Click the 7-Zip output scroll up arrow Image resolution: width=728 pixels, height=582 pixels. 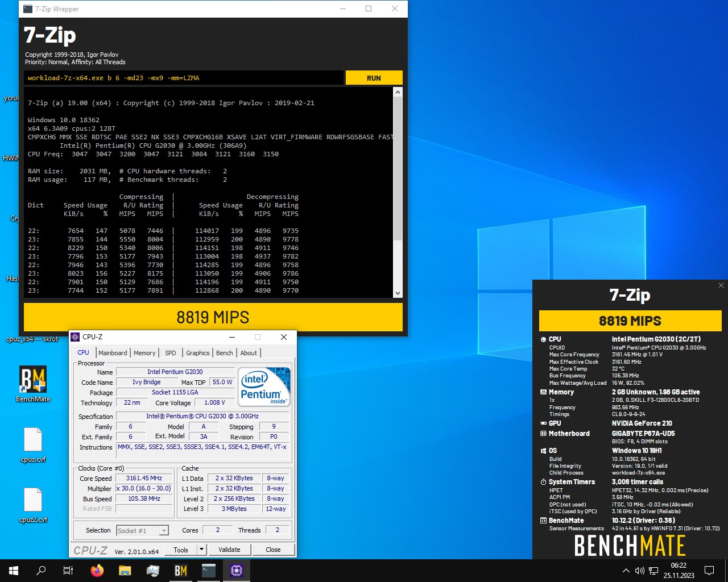click(398, 92)
